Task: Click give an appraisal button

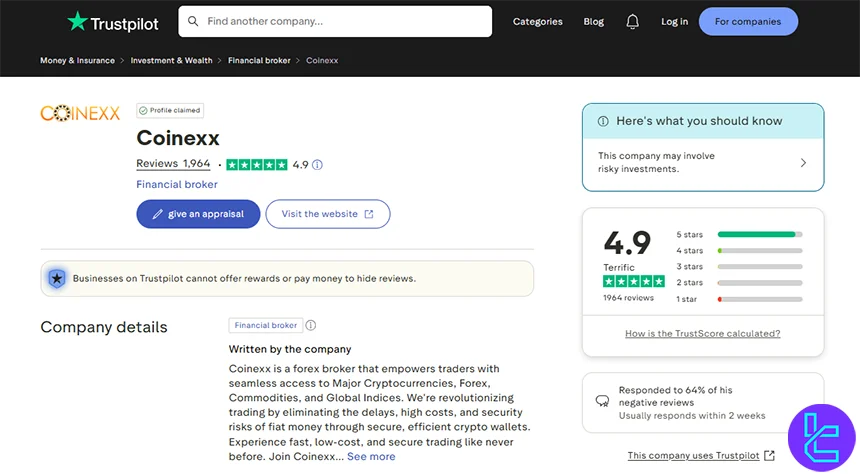Action: (x=198, y=214)
